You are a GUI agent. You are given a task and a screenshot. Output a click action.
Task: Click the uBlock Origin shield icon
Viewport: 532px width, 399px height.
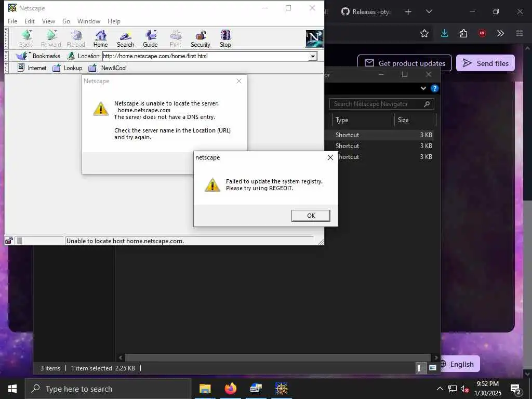pyautogui.click(x=482, y=33)
